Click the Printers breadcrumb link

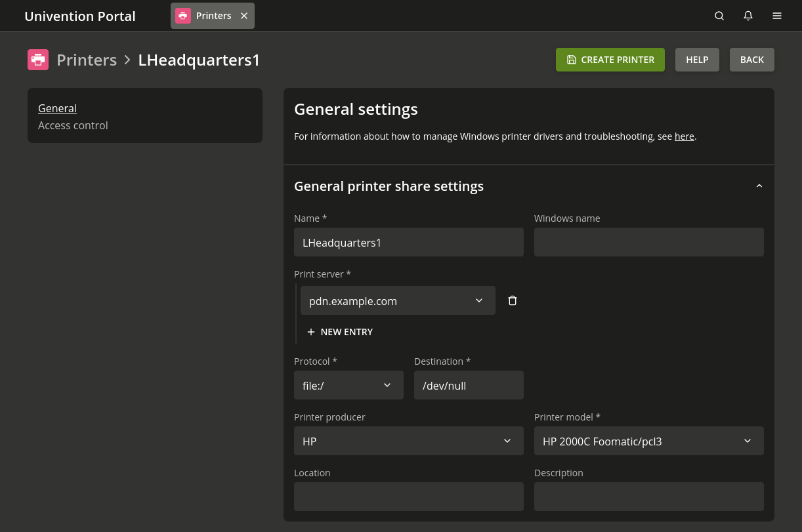[x=87, y=60]
